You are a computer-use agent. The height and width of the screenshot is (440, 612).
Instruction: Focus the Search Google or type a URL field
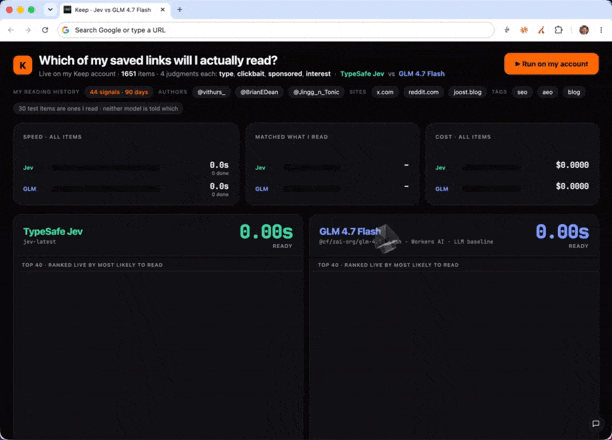[x=276, y=30]
